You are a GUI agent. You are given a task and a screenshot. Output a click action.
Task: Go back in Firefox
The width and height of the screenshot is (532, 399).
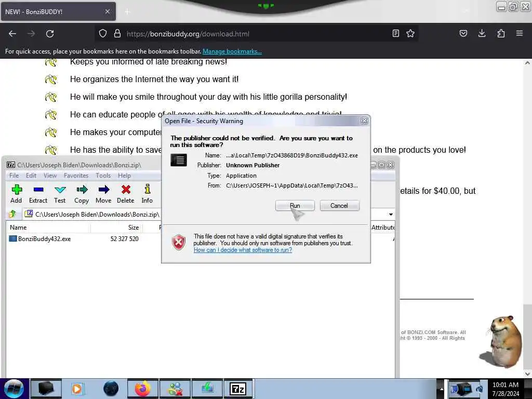12,34
